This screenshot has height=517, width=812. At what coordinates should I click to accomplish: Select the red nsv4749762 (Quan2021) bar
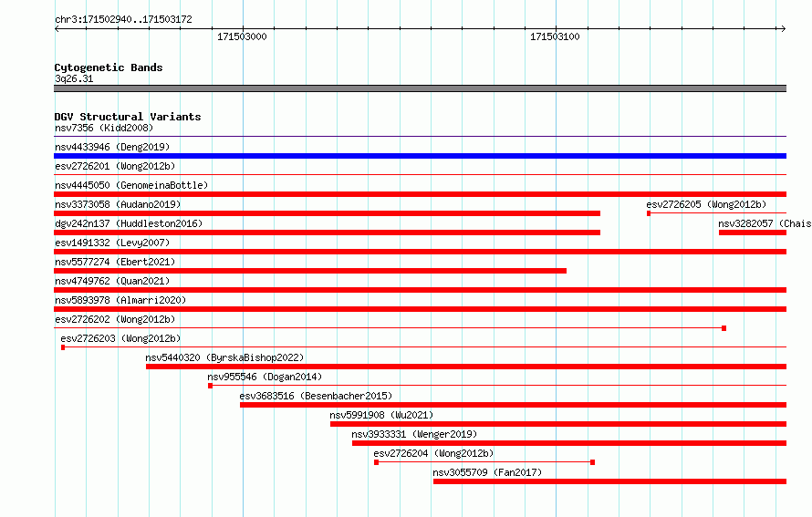[x=420, y=290]
